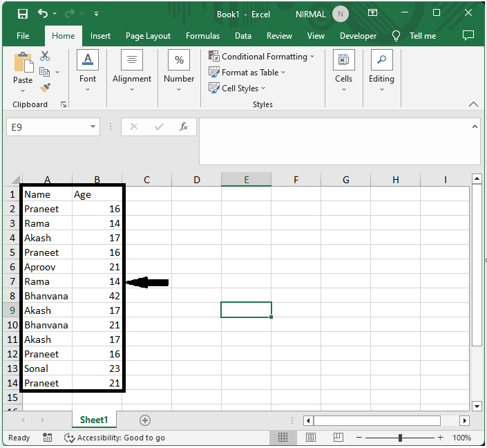Click the Insert Function fx icon
The height and width of the screenshot is (448, 487).
[x=184, y=127]
